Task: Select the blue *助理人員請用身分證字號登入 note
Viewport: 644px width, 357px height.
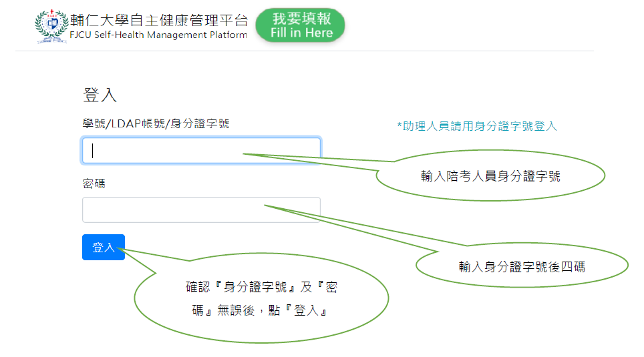Action: point(477,126)
